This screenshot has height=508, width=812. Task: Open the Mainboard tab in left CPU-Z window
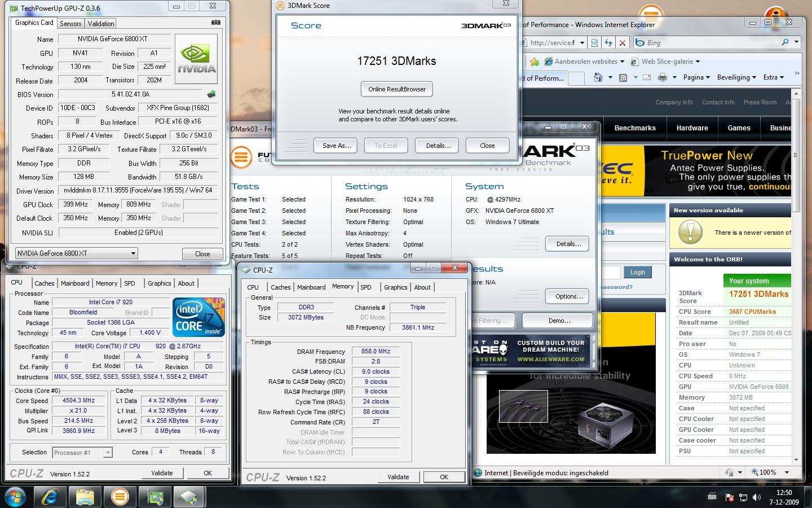coord(75,283)
